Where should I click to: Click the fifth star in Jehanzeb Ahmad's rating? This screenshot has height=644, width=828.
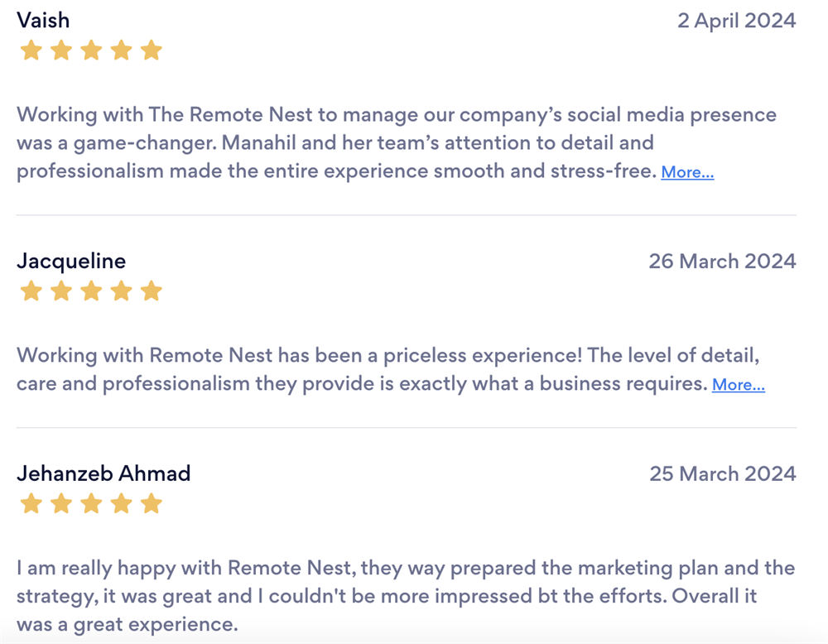(151, 503)
